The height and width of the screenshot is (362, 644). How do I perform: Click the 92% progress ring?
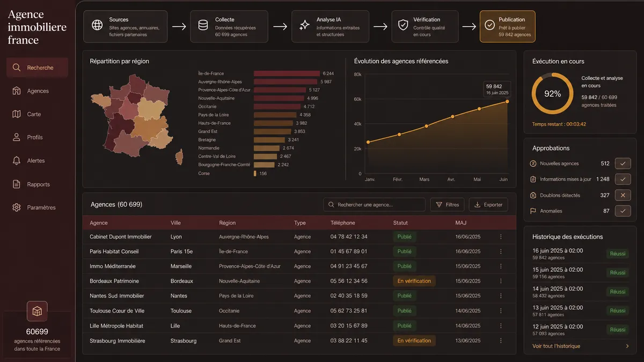tap(552, 94)
